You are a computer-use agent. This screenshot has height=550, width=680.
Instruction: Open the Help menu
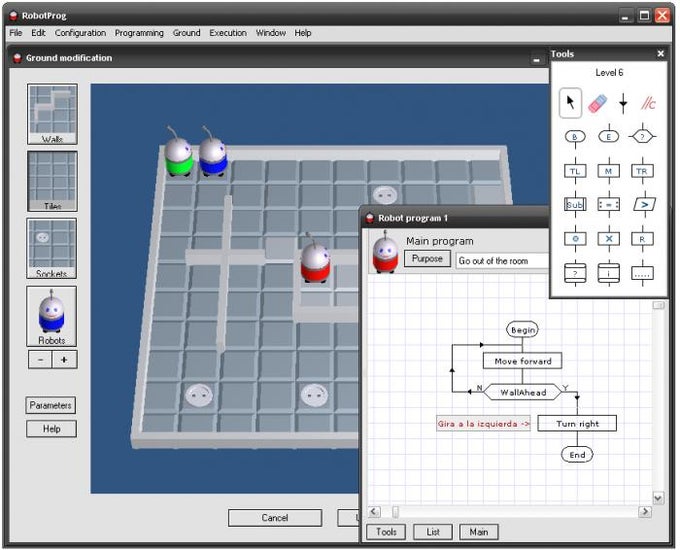(303, 33)
